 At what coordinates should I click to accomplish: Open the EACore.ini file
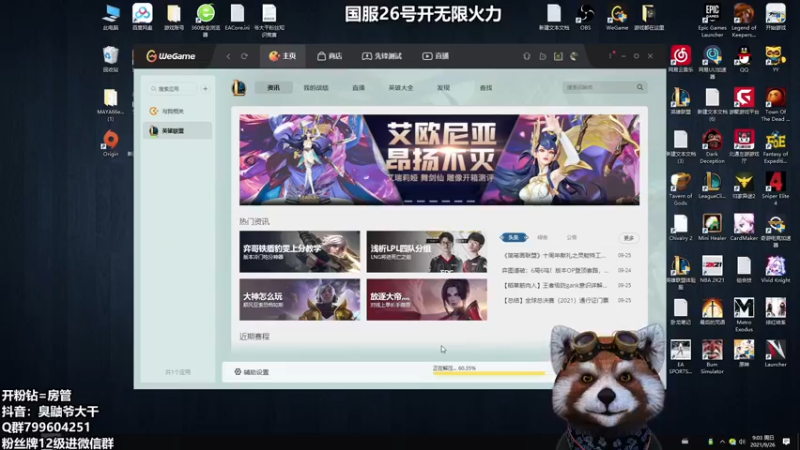point(237,17)
